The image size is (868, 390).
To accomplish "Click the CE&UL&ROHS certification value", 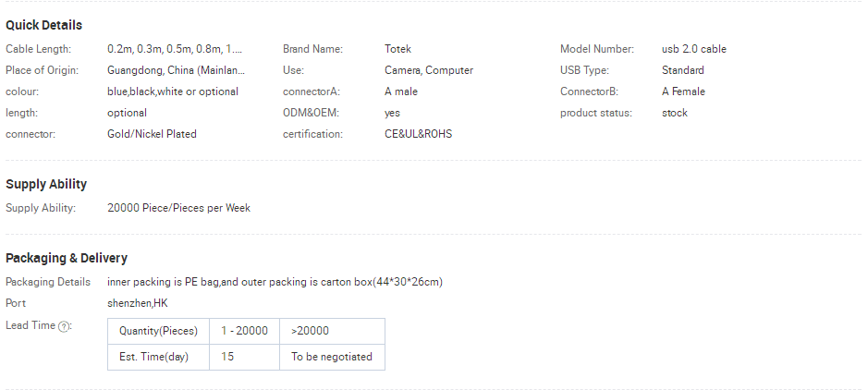I will tap(419, 134).
